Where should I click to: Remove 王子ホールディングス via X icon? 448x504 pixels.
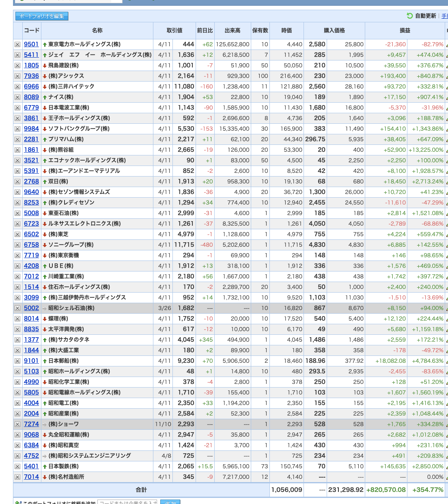pos(17,118)
